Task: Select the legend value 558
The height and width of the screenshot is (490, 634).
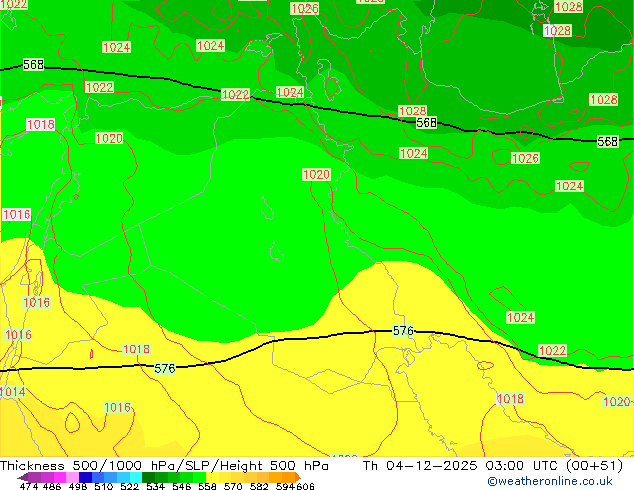Action: pos(207,486)
